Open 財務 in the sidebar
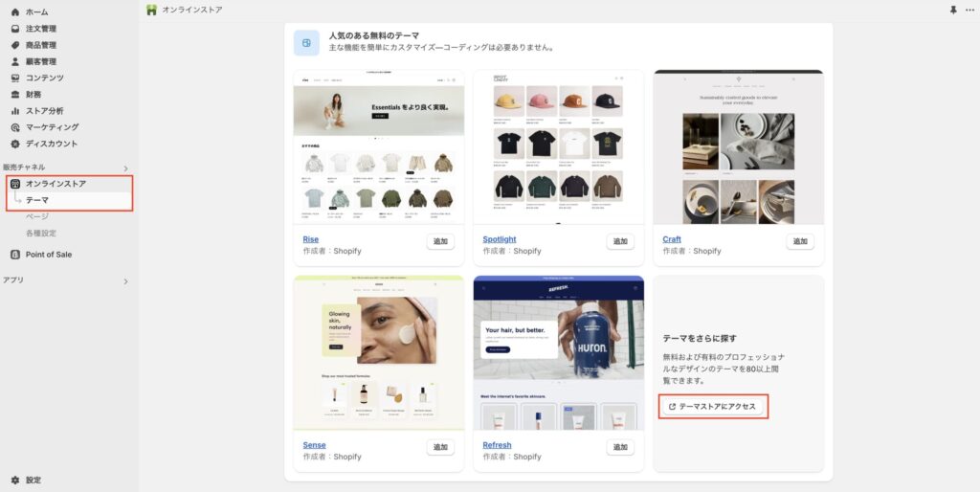Screen dimensions: 980x492 coord(33,95)
